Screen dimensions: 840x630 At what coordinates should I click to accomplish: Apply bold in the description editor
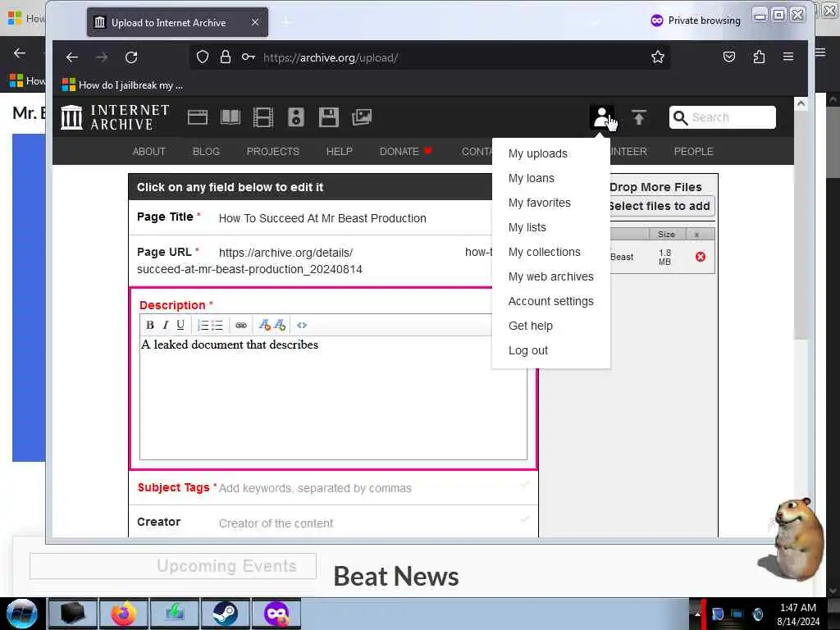[150, 325]
